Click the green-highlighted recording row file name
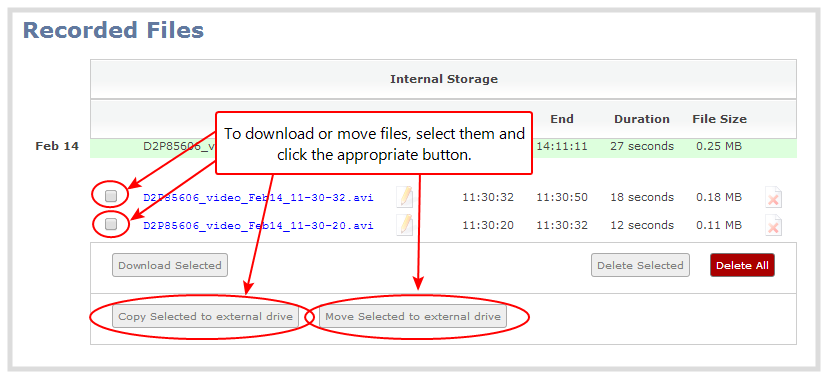 (x=180, y=146)
